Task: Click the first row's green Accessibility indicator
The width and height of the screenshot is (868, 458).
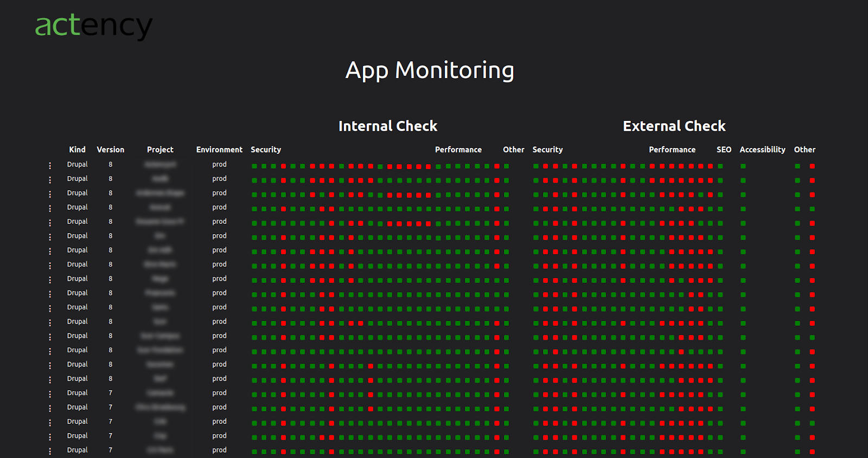Action: [x=743, y=166]
